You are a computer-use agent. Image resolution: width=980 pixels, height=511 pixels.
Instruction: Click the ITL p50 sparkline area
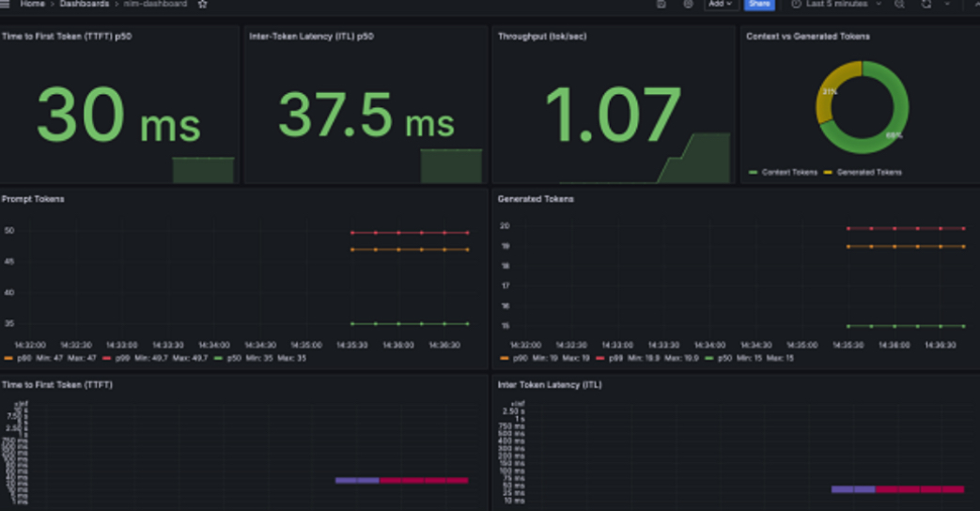(x=451, y=166)
